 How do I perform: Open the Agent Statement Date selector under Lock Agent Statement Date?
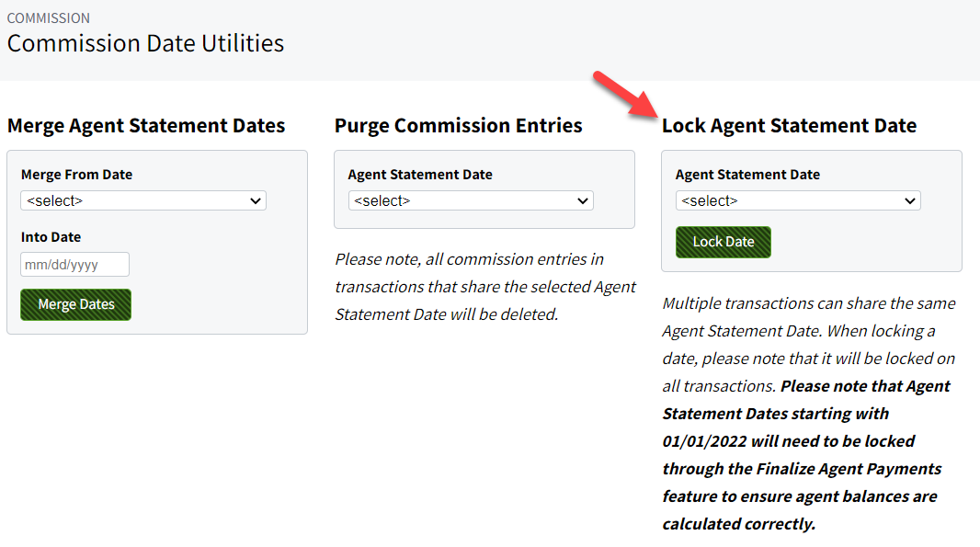(x=797, y=200)
